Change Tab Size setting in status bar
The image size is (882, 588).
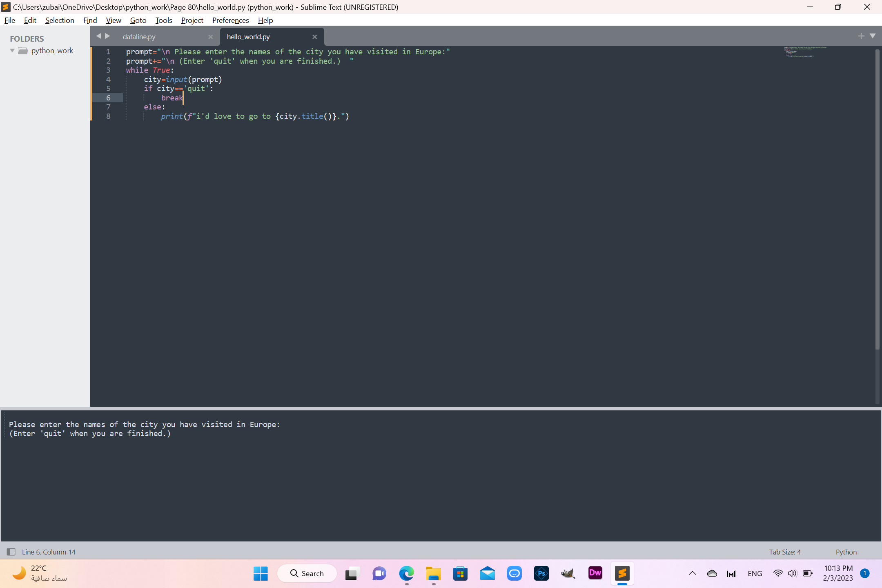[x=784, y=552]
